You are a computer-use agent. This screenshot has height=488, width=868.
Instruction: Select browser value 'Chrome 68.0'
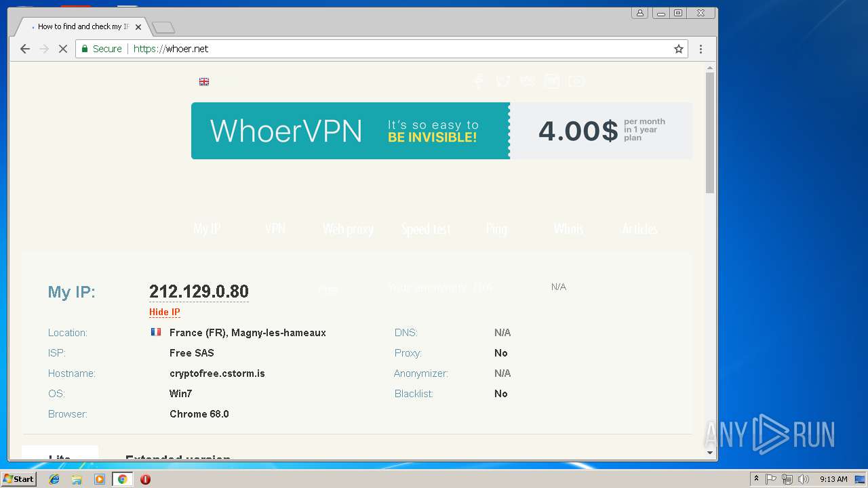[x=199, y=414]
